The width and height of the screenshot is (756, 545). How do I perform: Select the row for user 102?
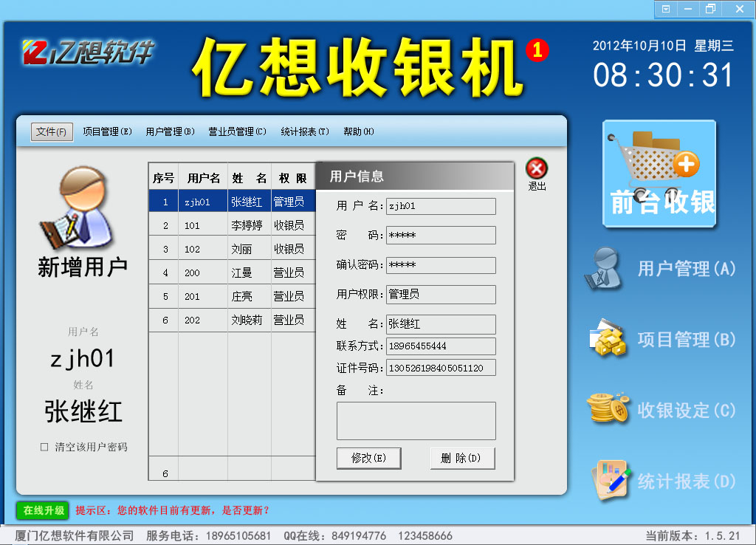233,249
